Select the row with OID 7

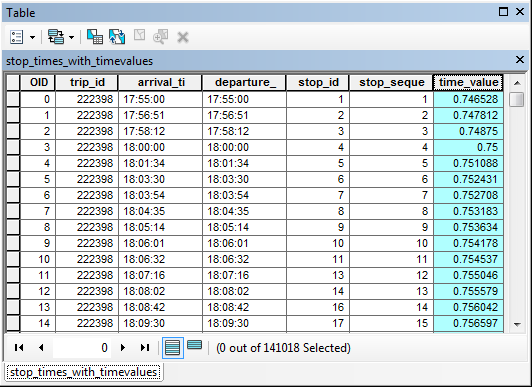[x=13, y=211]
